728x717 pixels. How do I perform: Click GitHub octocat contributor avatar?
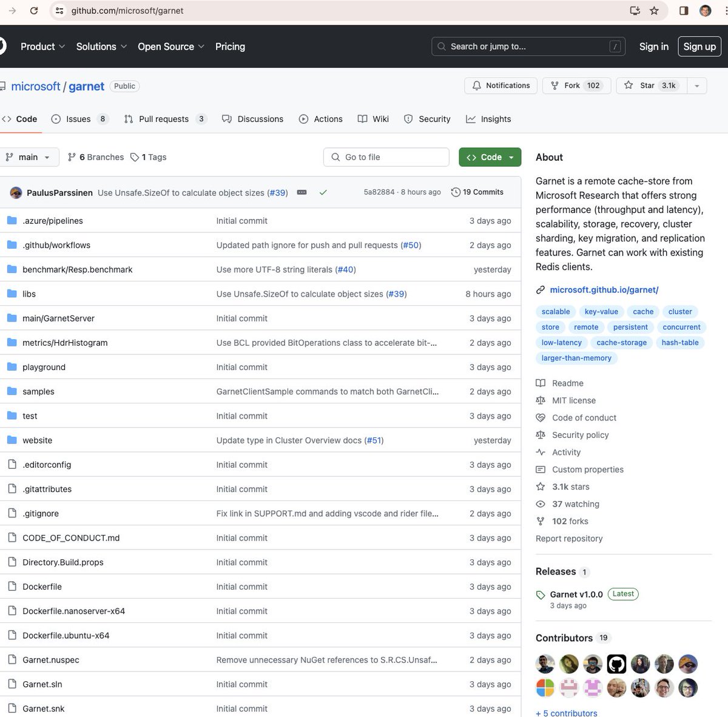(616, 664)
